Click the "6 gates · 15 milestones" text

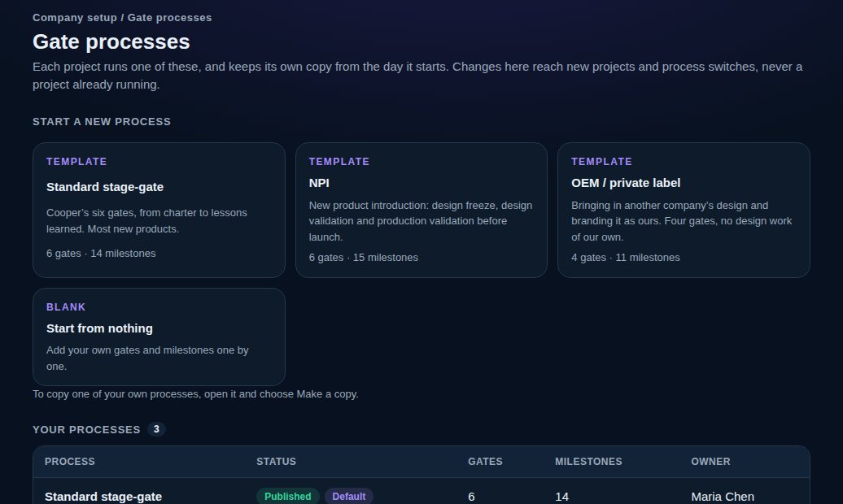click(x=364, y=258)
